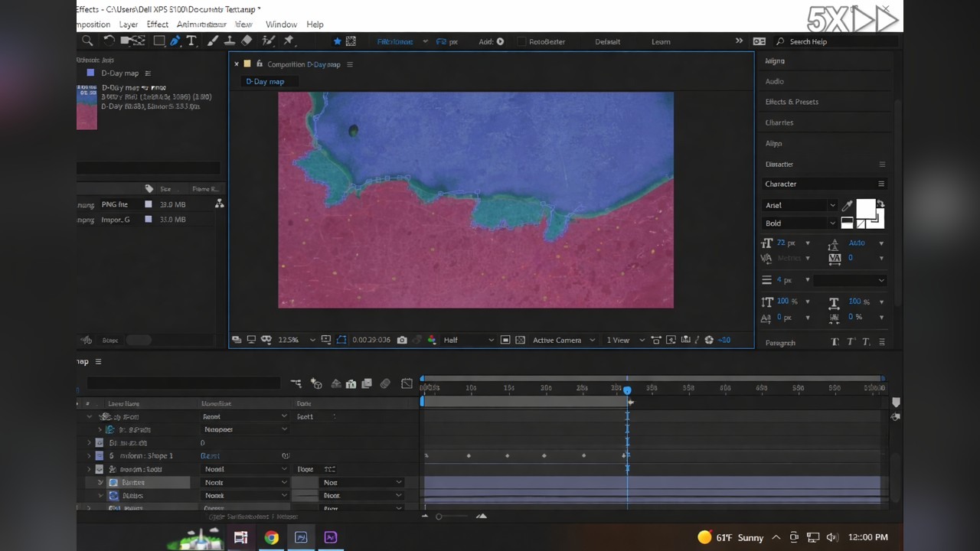The image size is (980, 551).
Task: Click the show channel RGB icon
Action: [433, 340]
